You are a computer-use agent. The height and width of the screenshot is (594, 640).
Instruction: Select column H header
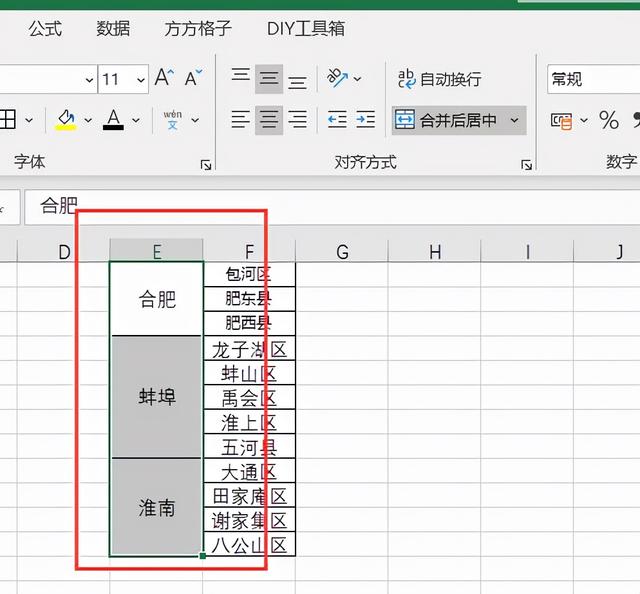pyautogui.click(x=435, y=251)
